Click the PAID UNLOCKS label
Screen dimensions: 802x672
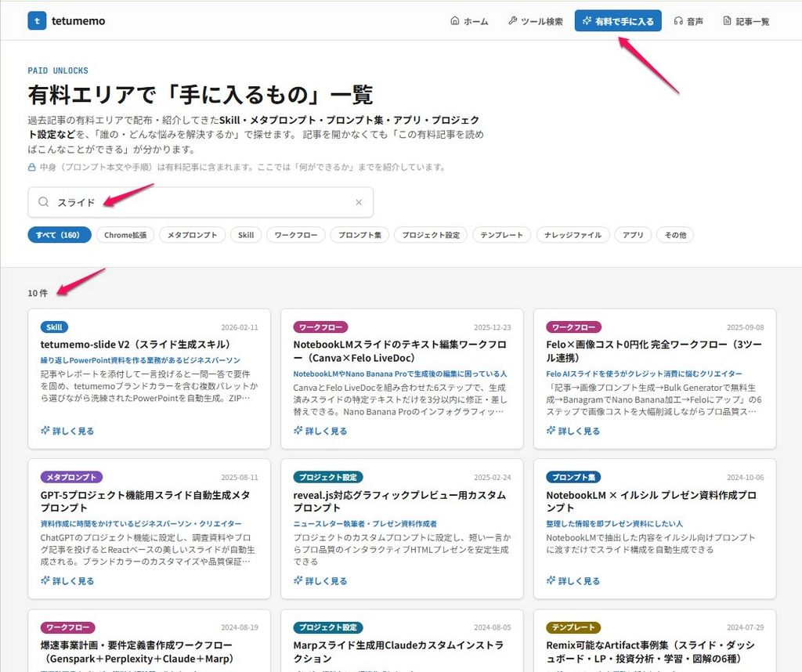coord(58,70)
